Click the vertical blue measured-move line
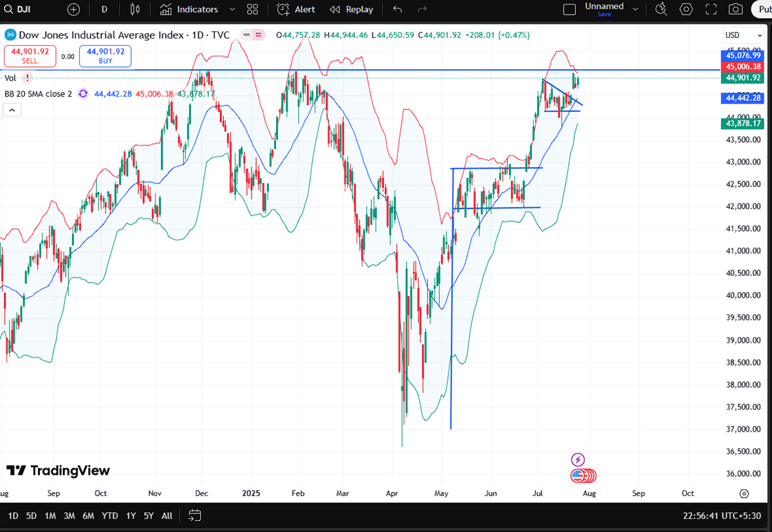Viewport: 772px width, 532px height. point(452,299)
